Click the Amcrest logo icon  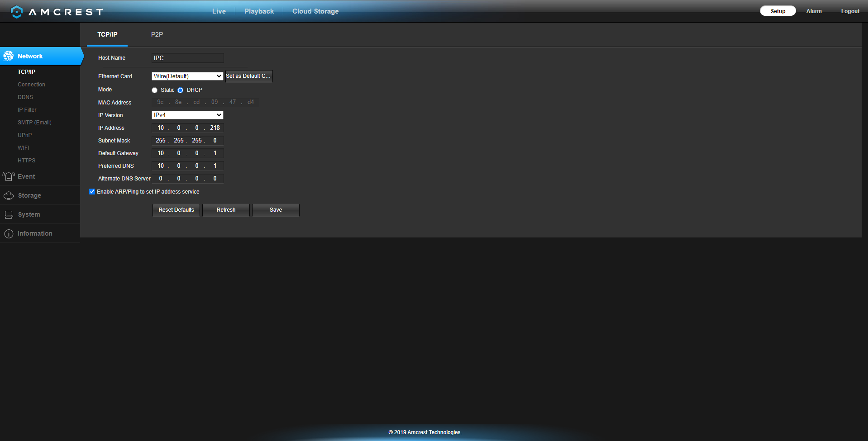[17, 12]
